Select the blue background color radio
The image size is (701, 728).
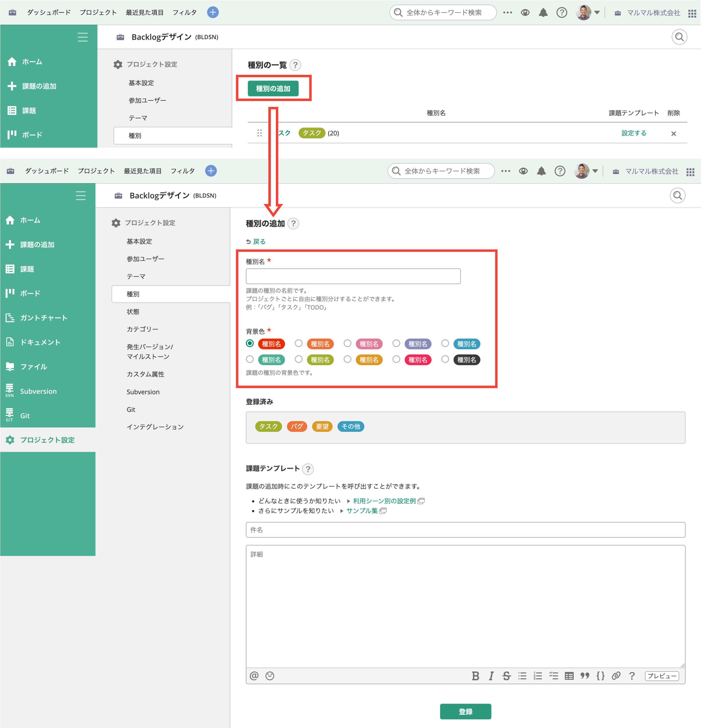(445, 343)
